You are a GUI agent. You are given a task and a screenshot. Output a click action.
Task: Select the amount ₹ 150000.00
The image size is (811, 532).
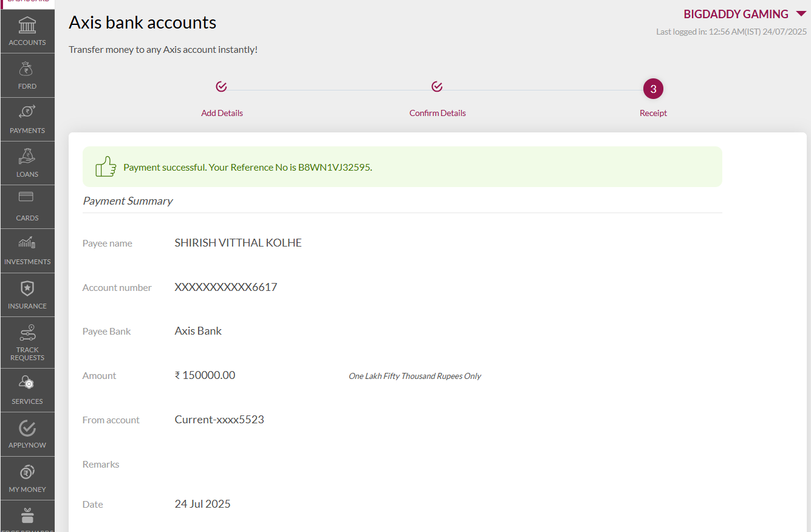(x=205, y=375)
